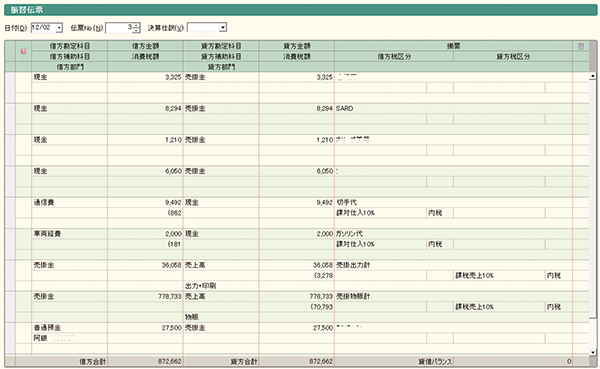Click the tax amount (862 cell

145,213
